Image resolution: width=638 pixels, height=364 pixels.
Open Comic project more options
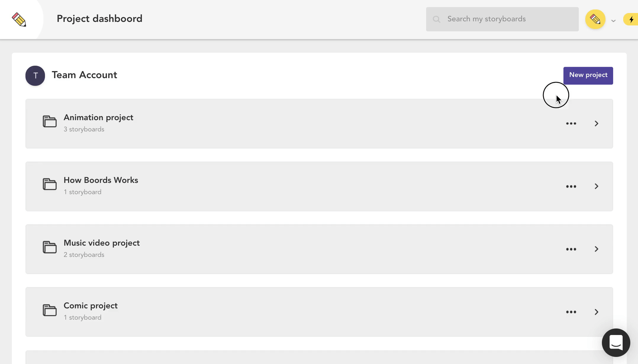point(571,312)
